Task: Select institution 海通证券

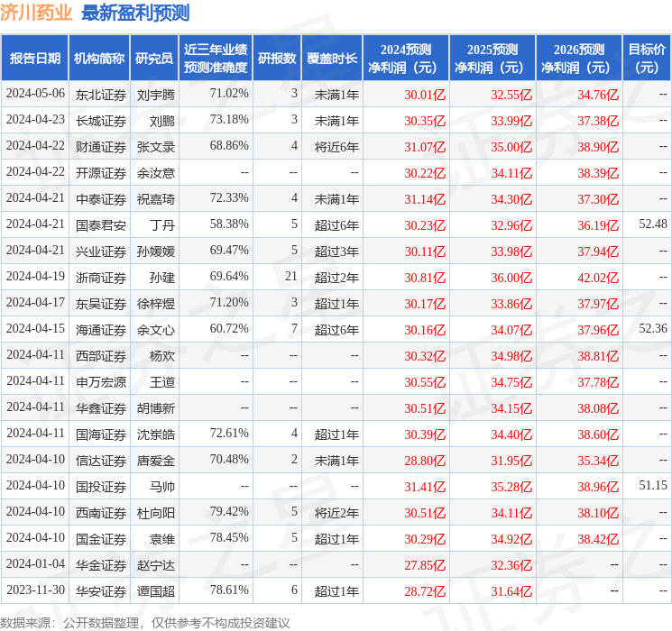Action: pyautogui.click(x=101, y=330)
